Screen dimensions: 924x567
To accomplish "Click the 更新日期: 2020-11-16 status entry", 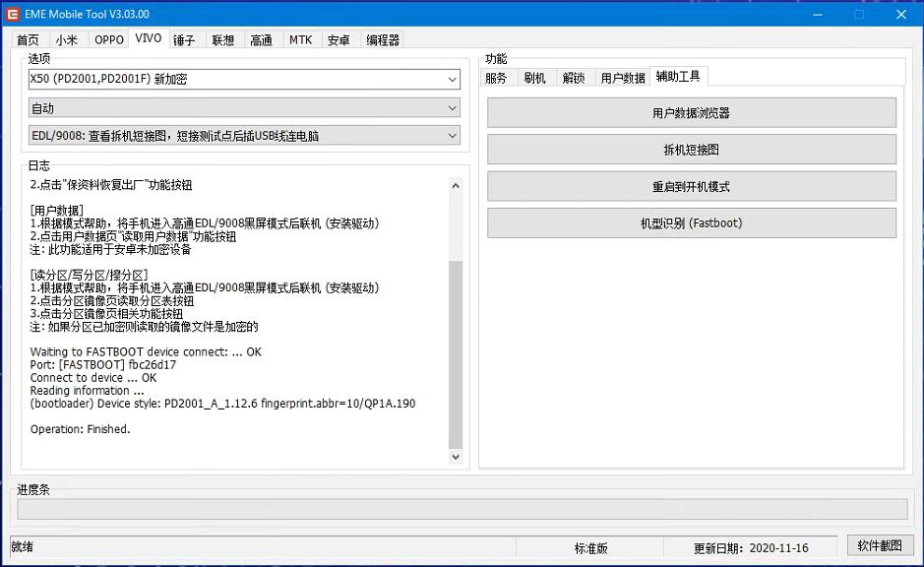I will 751,548.
